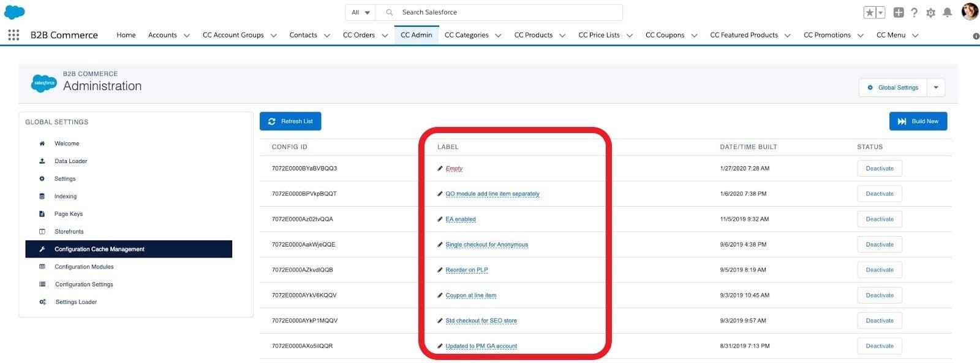Image resolution: width=980 pixels, height=363 pixels.
Task: Open the help question mark icon
Action: pyautogui.click(x=914, y=12)
